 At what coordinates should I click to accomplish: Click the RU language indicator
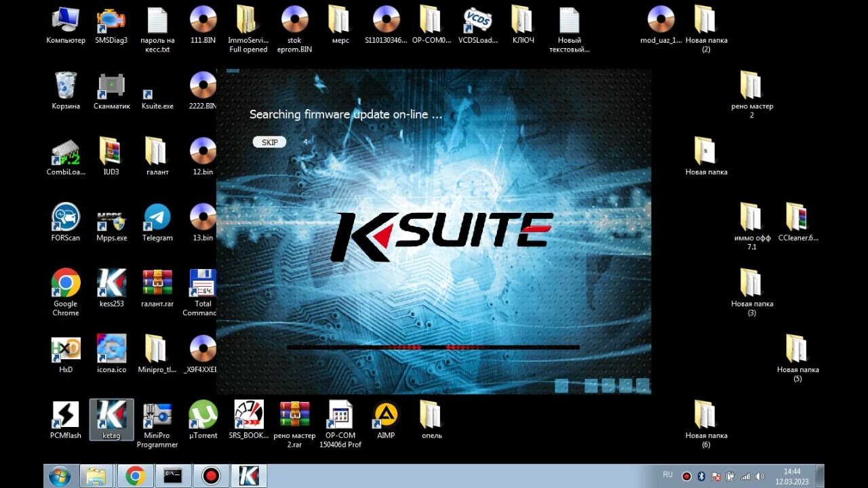coord(667,476)
